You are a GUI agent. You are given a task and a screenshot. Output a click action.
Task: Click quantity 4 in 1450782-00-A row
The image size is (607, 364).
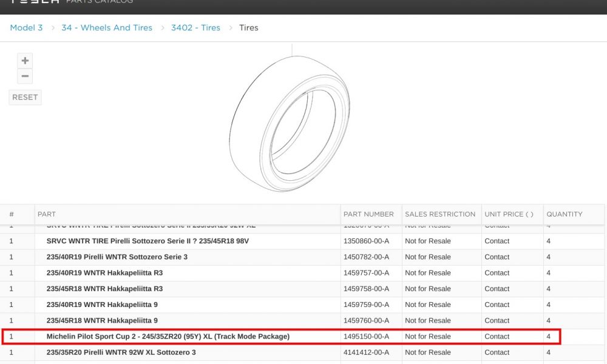tap(549, 257)
